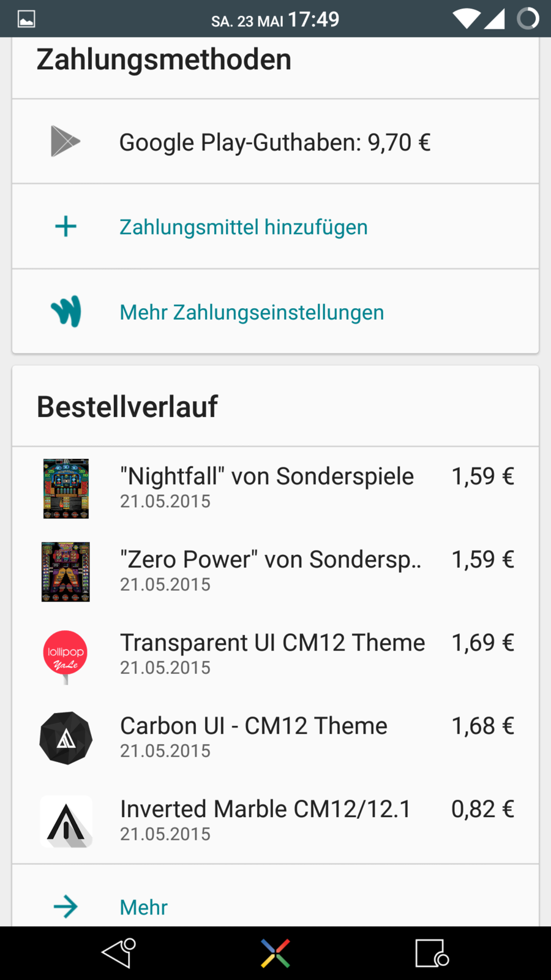551x980 pixels.
Task: Open the Nightfall app thumbnail
Action: tap(66, 489)
